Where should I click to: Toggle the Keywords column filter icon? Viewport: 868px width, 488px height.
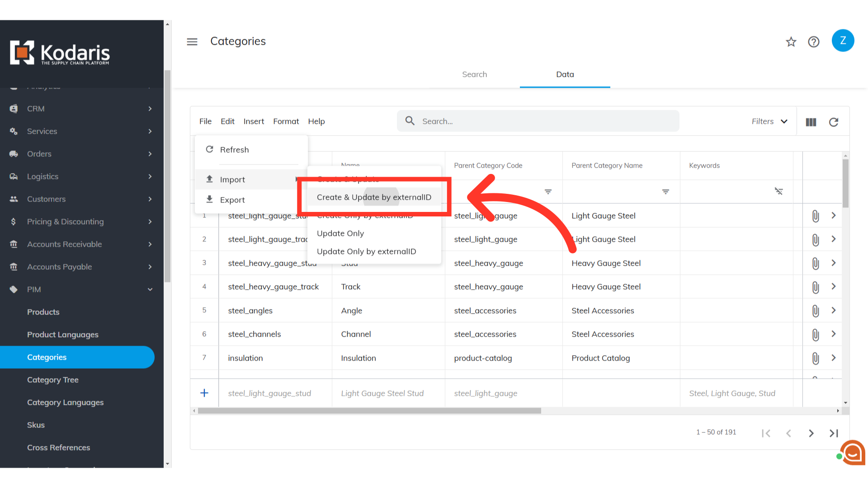pyautogui.click(x=778, y=192)
